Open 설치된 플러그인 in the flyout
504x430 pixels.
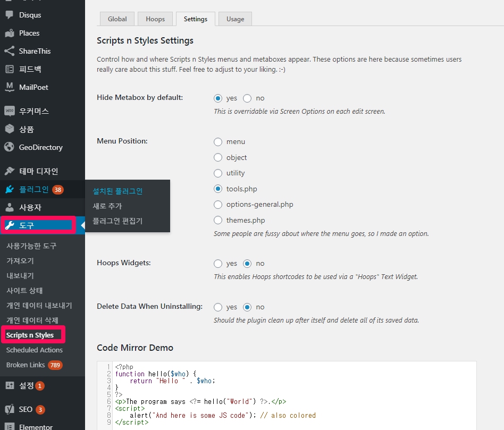point(117,191)
